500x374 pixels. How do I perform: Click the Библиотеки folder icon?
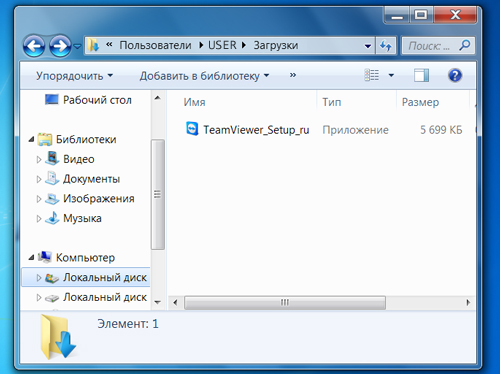(45, 139)
